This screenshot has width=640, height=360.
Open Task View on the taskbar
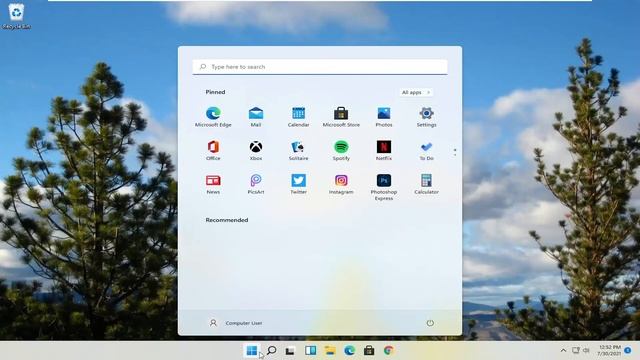(x=290, y=350)
